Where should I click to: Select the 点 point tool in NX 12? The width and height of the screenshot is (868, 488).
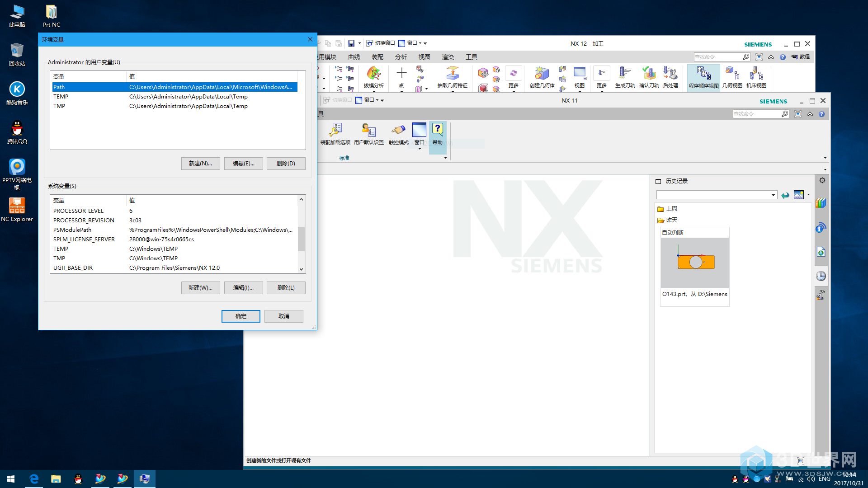[401, 78]
